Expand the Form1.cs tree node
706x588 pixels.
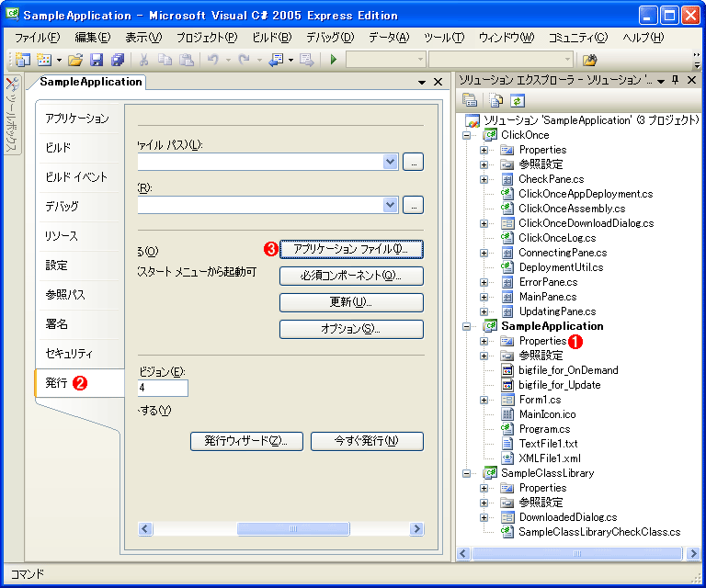pyautogui.click(x=484, y=400)
